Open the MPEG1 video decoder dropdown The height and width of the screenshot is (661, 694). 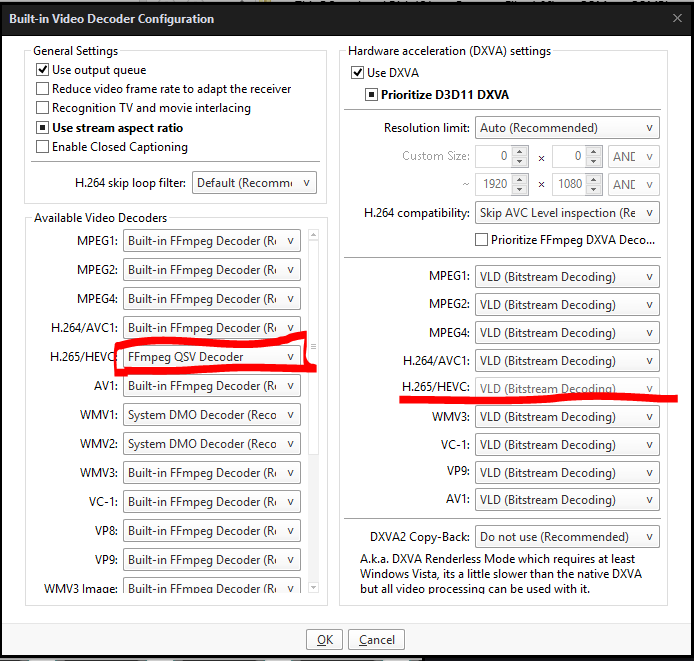coord(212,241)
